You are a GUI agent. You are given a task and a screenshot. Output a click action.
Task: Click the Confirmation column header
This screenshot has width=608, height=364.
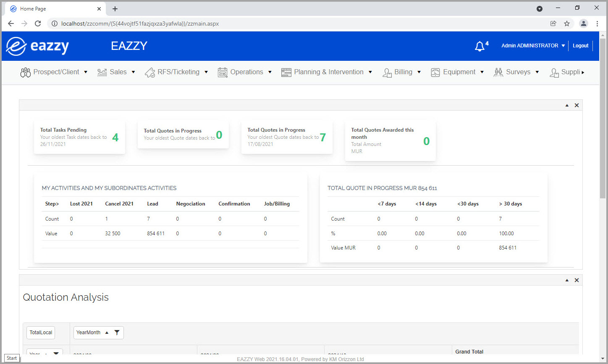click(234, 204)
